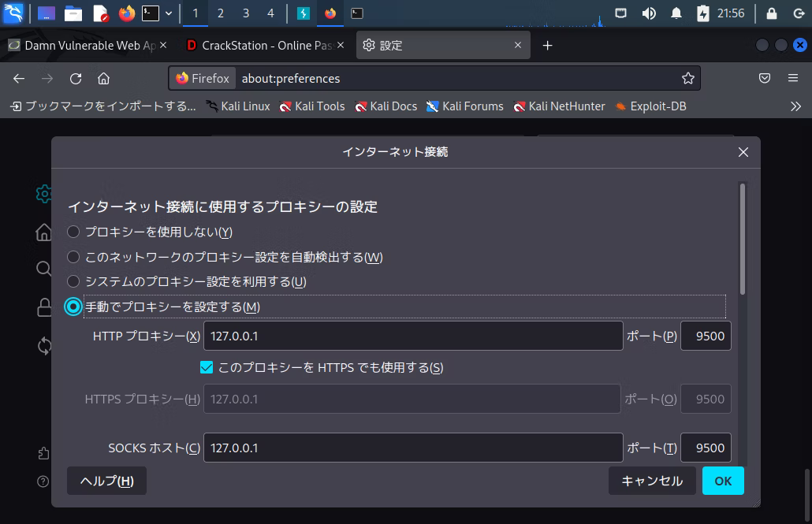Viewport: 812px width, 524px height.
Task: Open the Kali Docs bookmark
Action: pyautogui.click(x=386, y=106)
